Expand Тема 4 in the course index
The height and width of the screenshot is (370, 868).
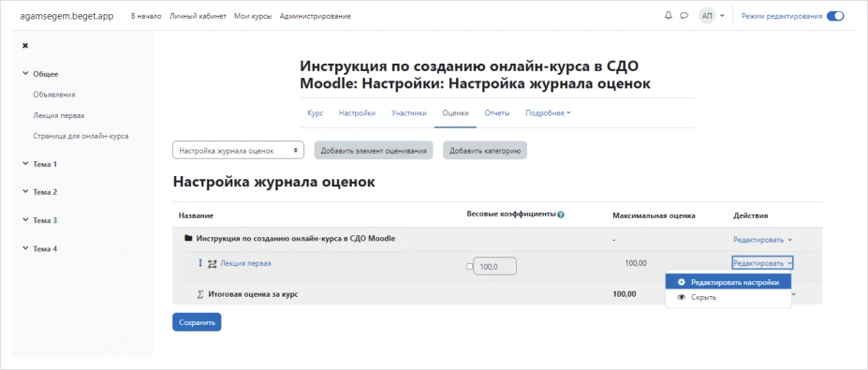pos(25,249)
